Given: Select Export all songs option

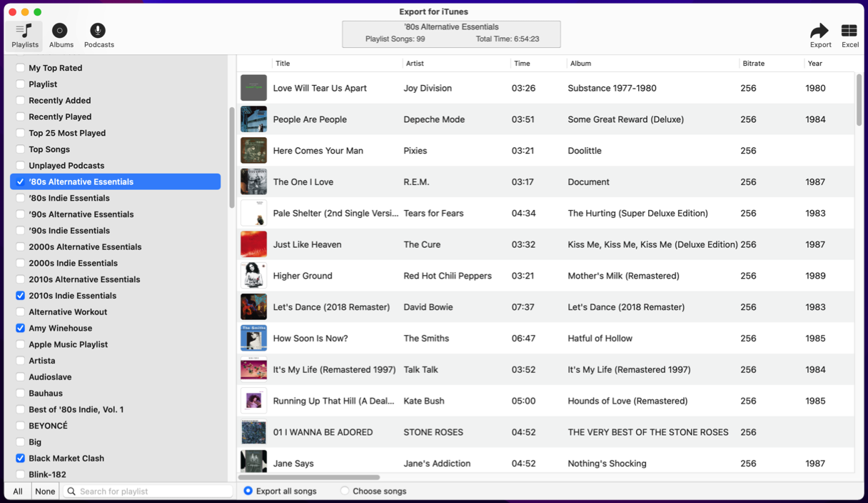Looking at the screenshot, I should click(x=248, y=491).
